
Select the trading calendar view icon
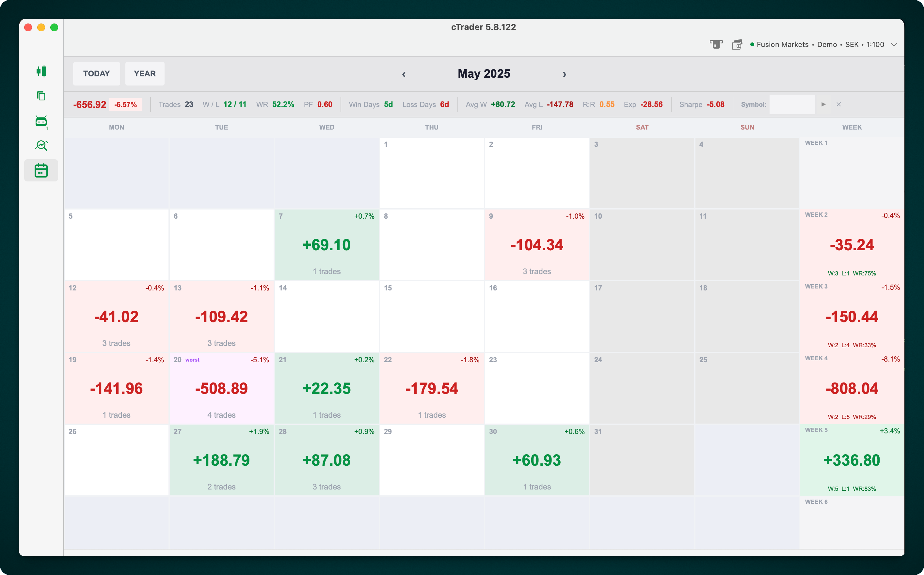[x=41, y=170]
